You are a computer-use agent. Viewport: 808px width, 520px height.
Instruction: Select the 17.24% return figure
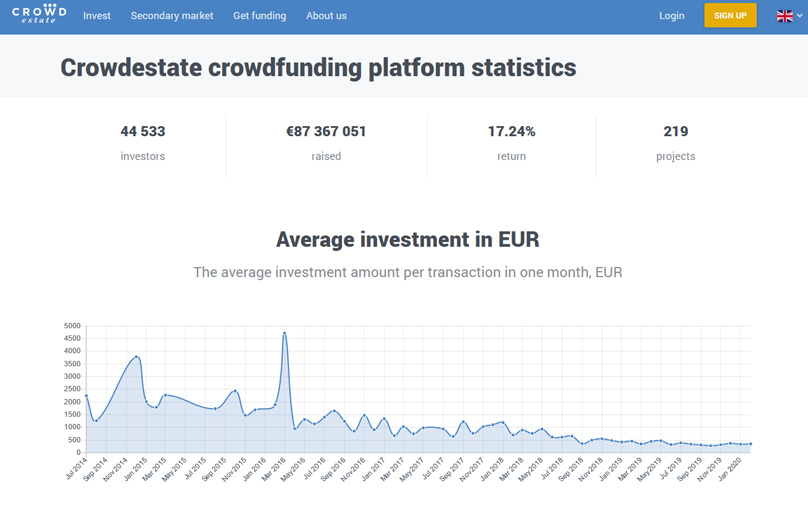[511, 131]
